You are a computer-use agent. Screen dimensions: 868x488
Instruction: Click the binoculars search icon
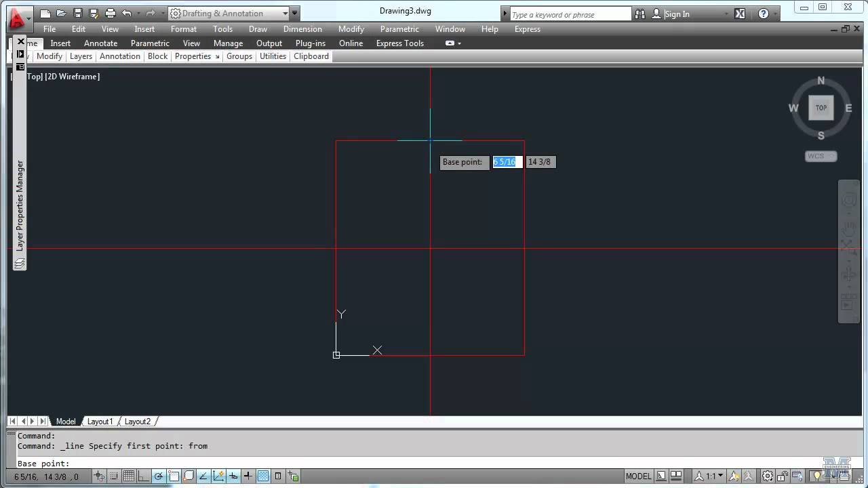point(641,14)
